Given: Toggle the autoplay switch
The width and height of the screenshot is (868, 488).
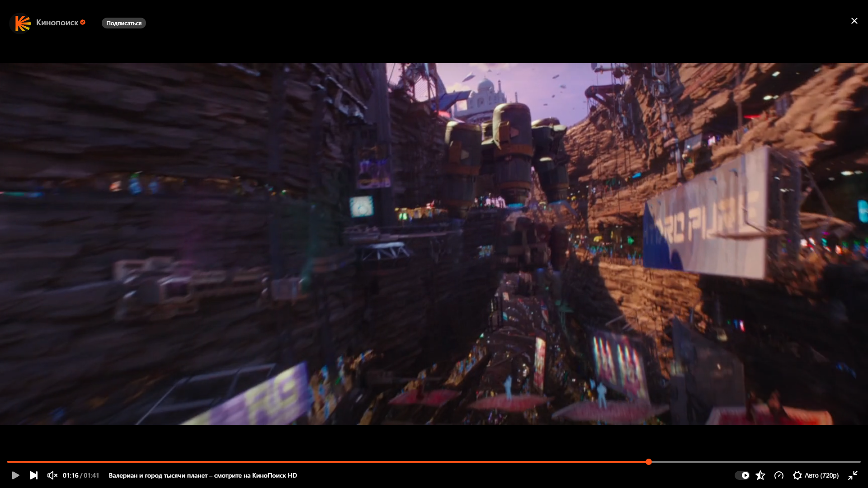Looking at the screenshot, I should (742, 475).
